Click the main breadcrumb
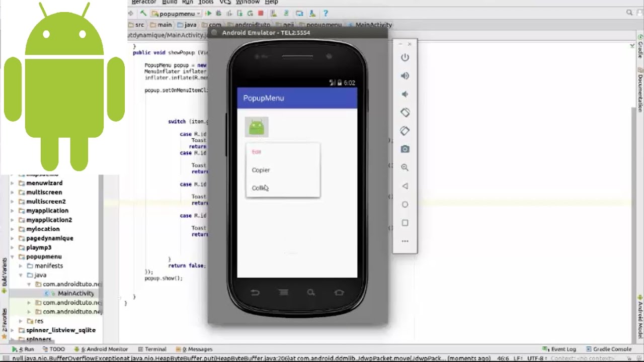The width and height of the screenshot is (644, 362). [x=161, y=25]
